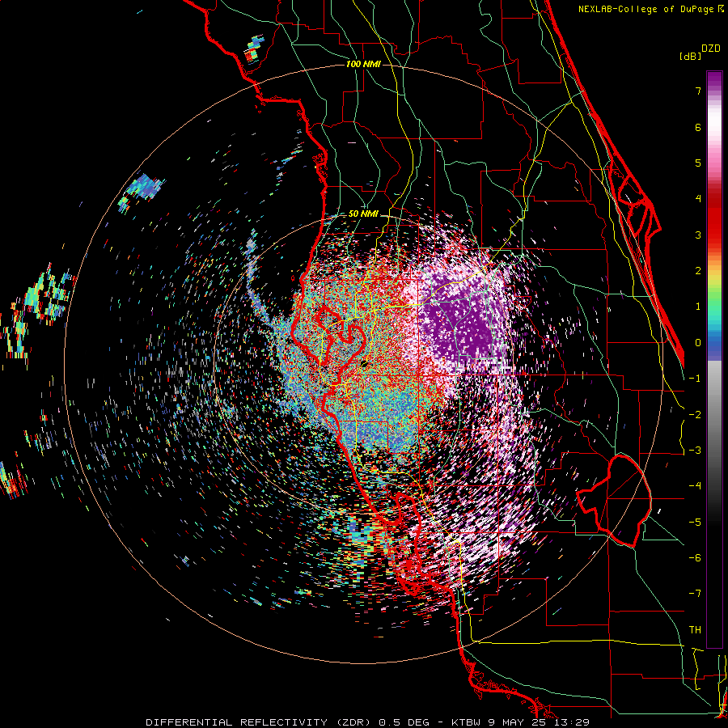
Task: Click the legend value 4
Action: (x=698, y=199)
